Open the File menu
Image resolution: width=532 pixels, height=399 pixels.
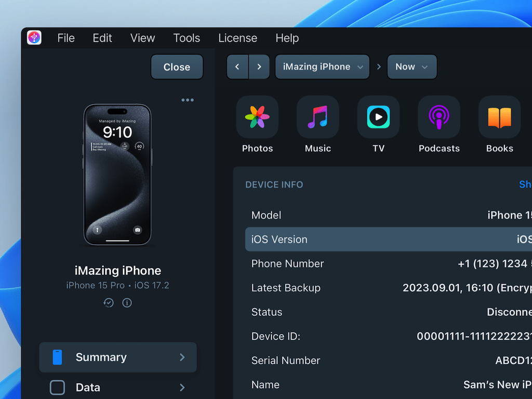click(x=66, y=38)
